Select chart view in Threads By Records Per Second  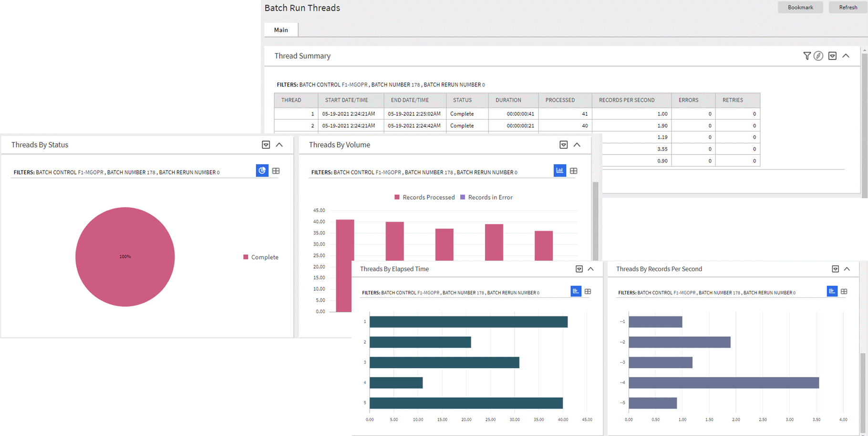[832, 291]
